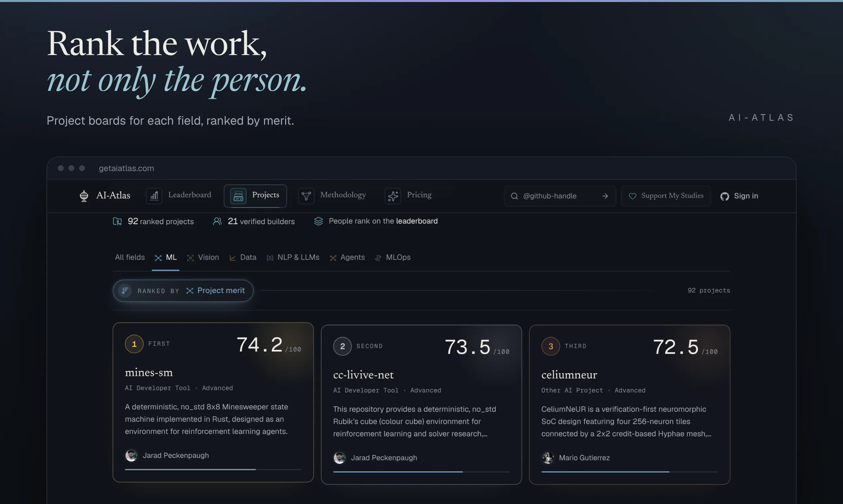
Task: Switch to the MLOps tab
Action: (x=393, y=257)
